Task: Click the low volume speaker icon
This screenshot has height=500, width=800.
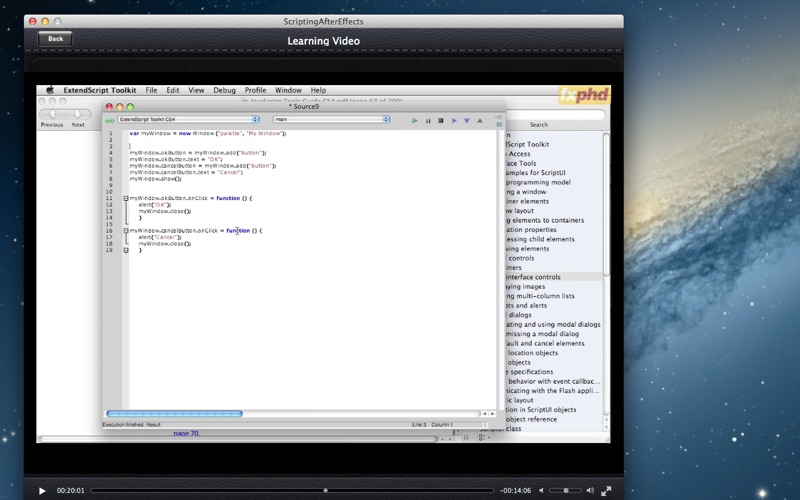Action: click(x=541, y=490)
